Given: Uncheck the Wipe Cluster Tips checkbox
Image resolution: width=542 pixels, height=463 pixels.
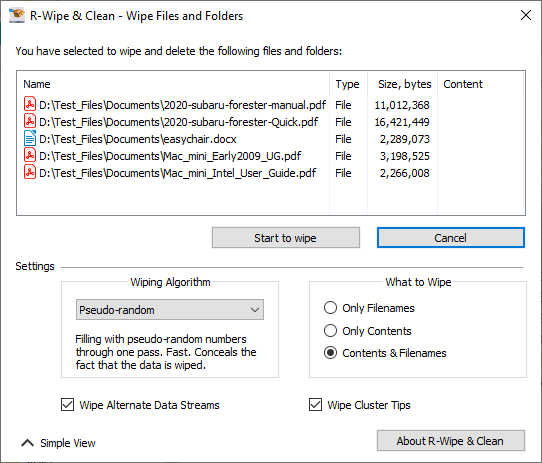Looking at the screenshot, I should pyautogui.click(x=315, y=405).
